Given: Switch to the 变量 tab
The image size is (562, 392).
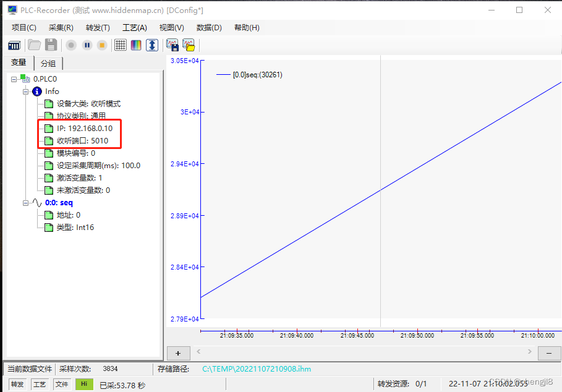Looking at the screenshot, I should [x=19, y=62].
